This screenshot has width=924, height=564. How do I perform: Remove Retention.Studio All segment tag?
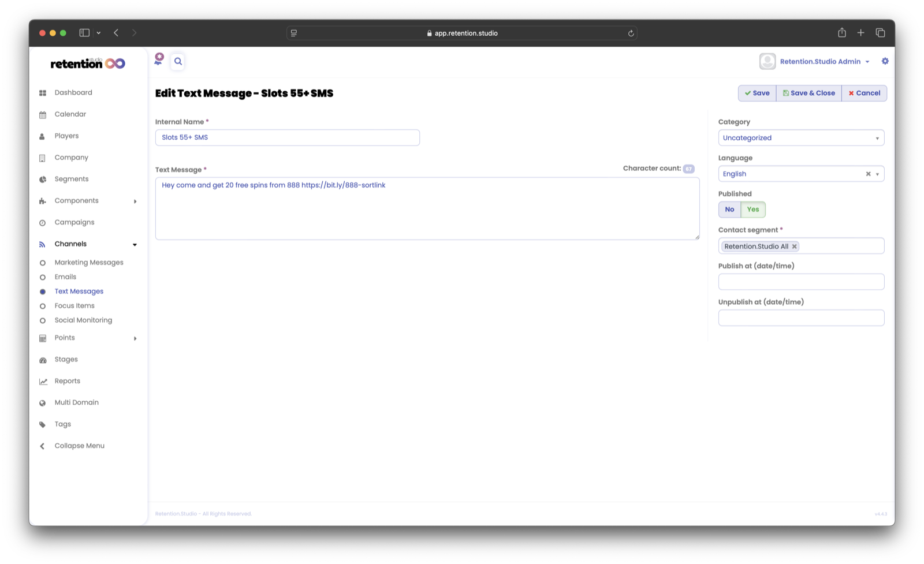pyautogui.click(x=795, y=246)
